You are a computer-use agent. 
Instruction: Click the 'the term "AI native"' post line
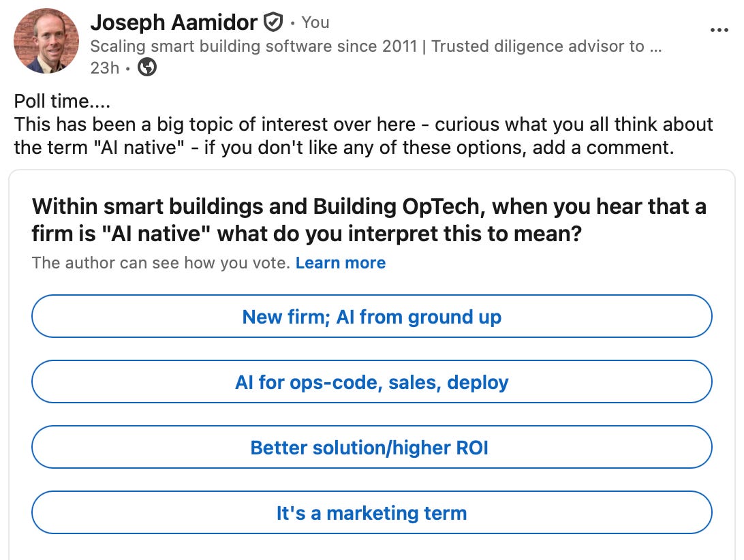tap(344, 148)
